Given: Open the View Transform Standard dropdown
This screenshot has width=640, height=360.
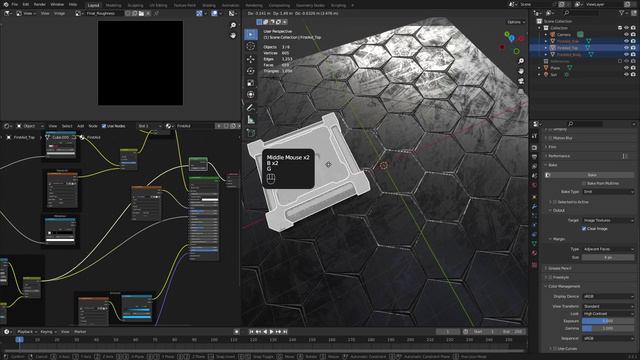Looking at the screenshot, I should [x=608, y=306].
